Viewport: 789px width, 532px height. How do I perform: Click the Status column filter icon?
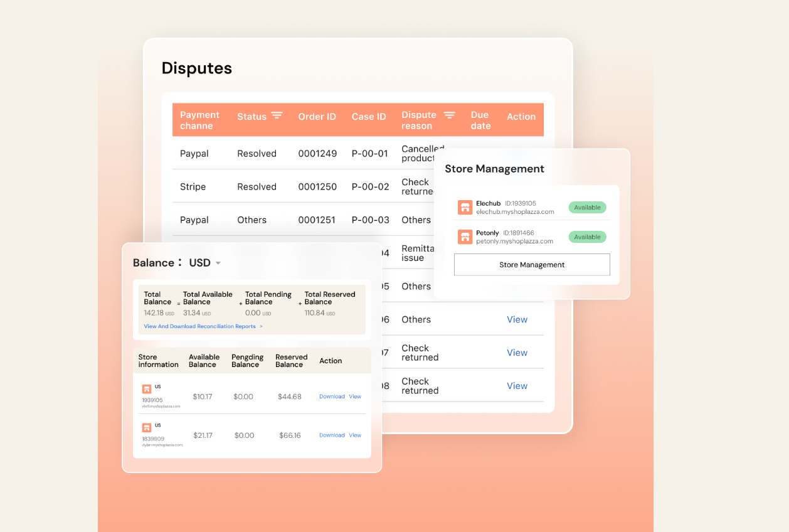tap(277, 115)
